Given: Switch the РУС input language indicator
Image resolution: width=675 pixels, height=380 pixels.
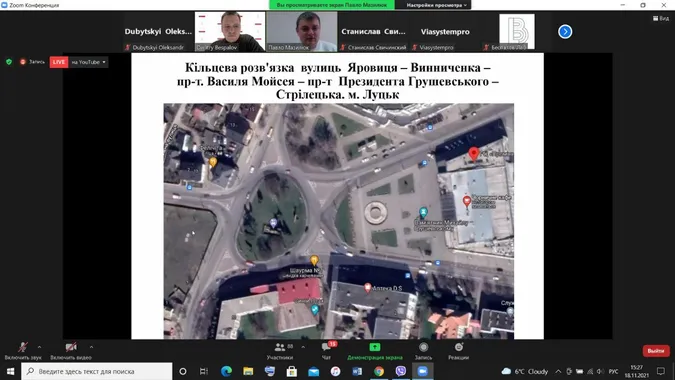Looking at the screenshot, I should [613, 371].
